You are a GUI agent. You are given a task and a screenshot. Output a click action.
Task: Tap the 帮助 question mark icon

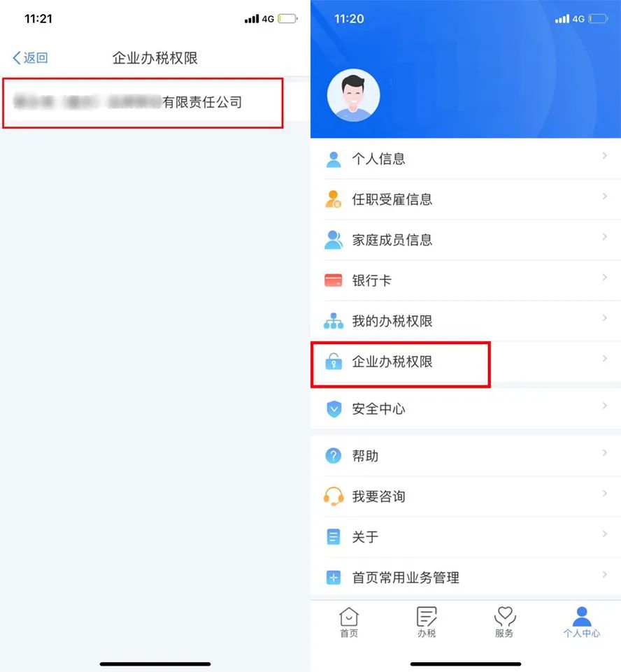(334, 455)
